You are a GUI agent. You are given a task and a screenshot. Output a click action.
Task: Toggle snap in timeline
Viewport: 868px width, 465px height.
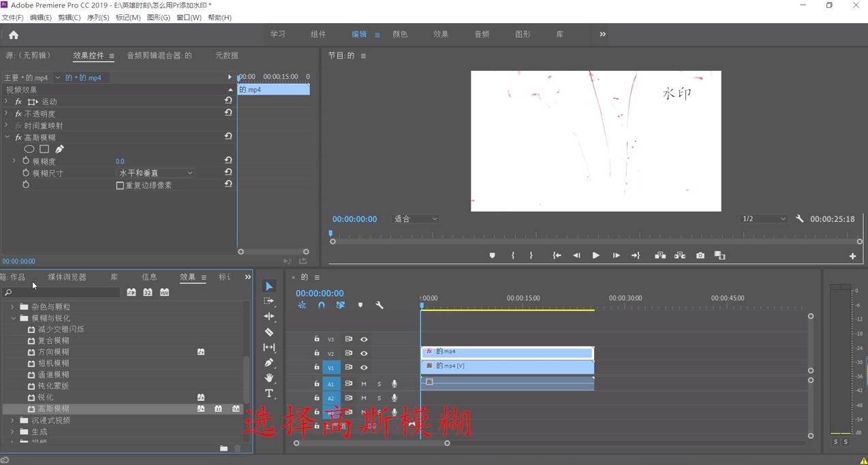pyautogui.click(x=321, y=306)
